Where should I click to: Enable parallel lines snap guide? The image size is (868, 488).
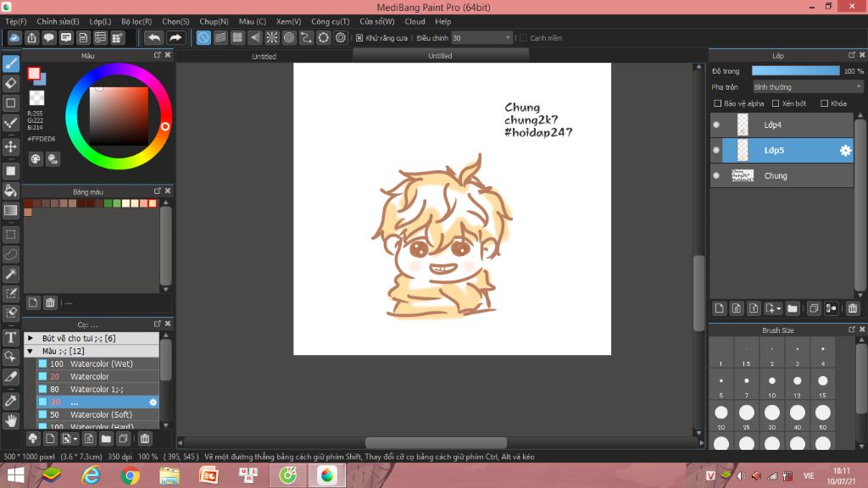[220, 37]
